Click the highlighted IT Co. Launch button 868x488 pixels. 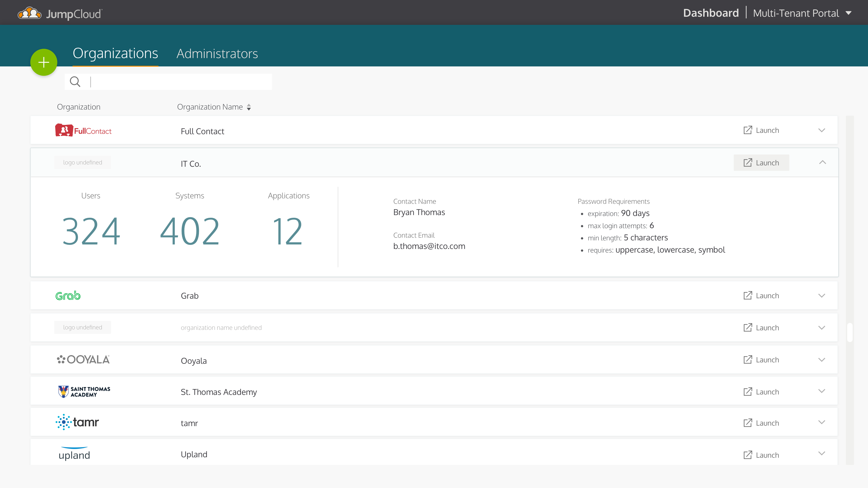(761, 163)
